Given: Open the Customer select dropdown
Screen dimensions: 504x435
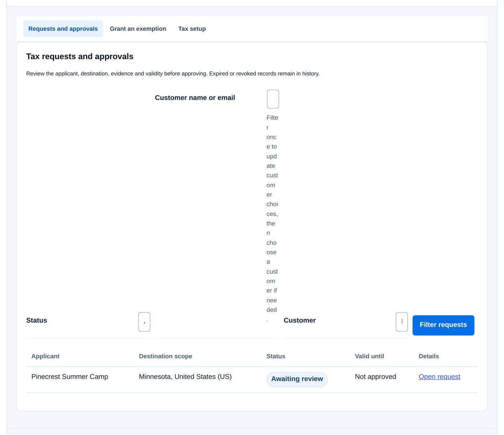Looking at the screenshot, I should click(x=402, y=322).
